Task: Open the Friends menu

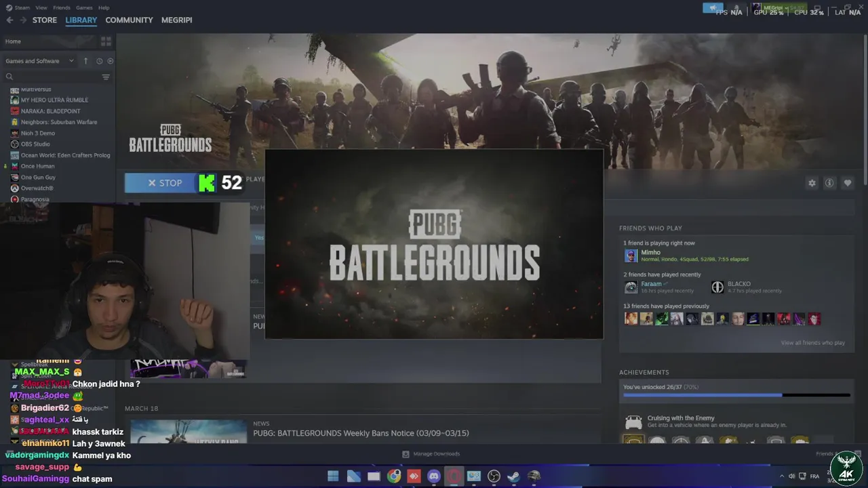Action: click(x=62, y=7)
